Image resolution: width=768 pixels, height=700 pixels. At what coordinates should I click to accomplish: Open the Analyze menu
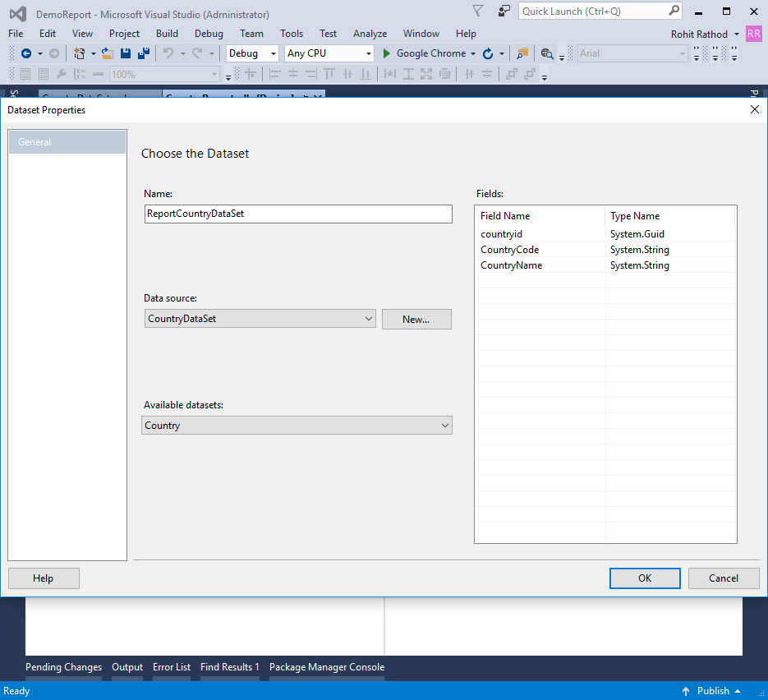click(370, 33)
